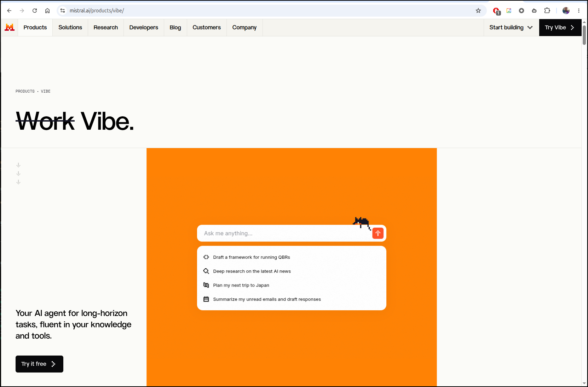Reload the current page
588x387 pixels.
[x=35, y=11]
